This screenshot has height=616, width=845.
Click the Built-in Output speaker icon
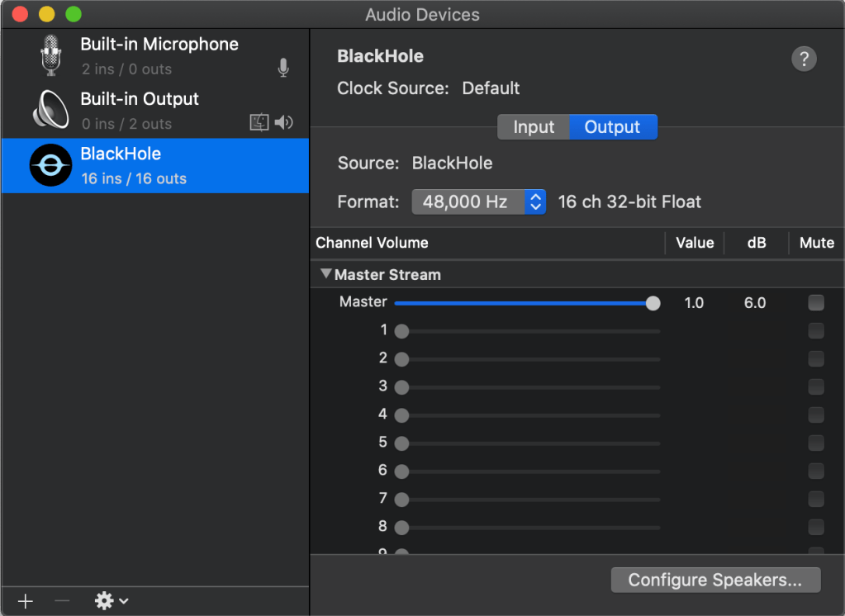[x=51, y=110]
